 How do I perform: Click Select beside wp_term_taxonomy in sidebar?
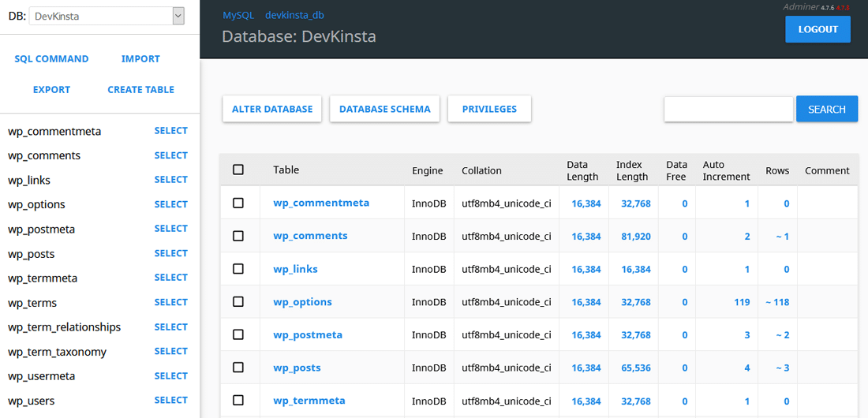[170, 352]
